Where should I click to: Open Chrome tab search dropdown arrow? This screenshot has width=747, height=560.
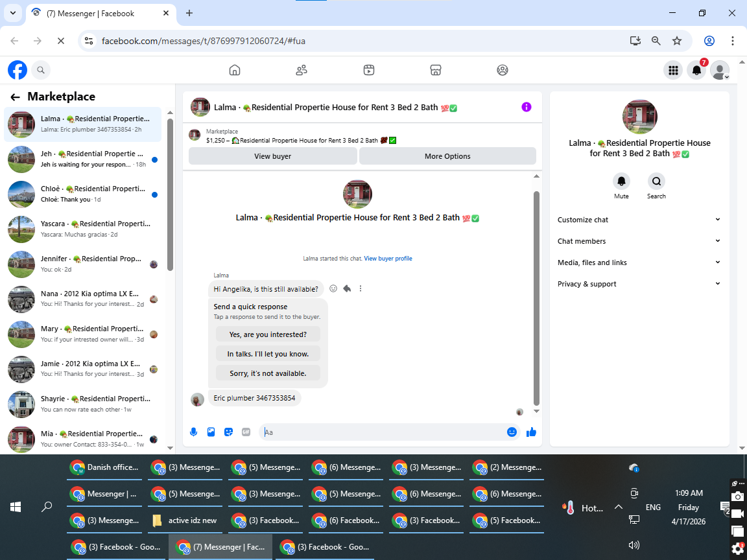[x=13, y=14]
